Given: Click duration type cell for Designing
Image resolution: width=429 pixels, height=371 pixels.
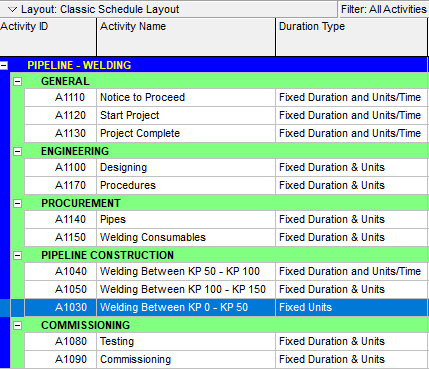Looking at the screenshot, I should (351, 167).
